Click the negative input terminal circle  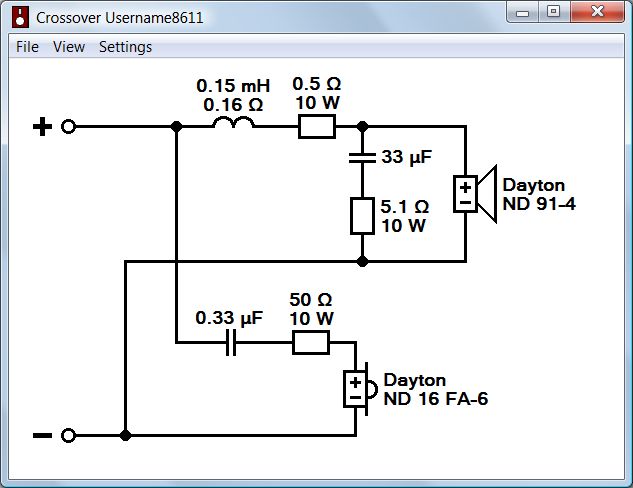[x=69, y=435]
